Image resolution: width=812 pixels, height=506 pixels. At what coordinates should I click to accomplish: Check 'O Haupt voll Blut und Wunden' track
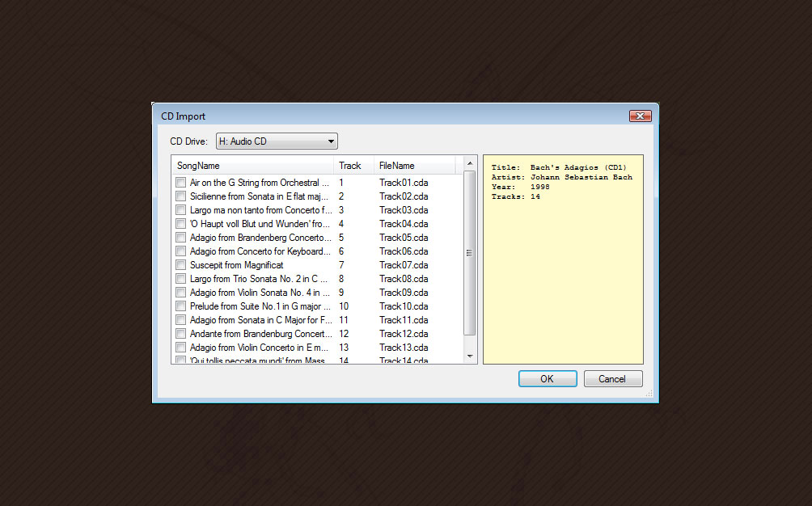click(x=180, y=223)
